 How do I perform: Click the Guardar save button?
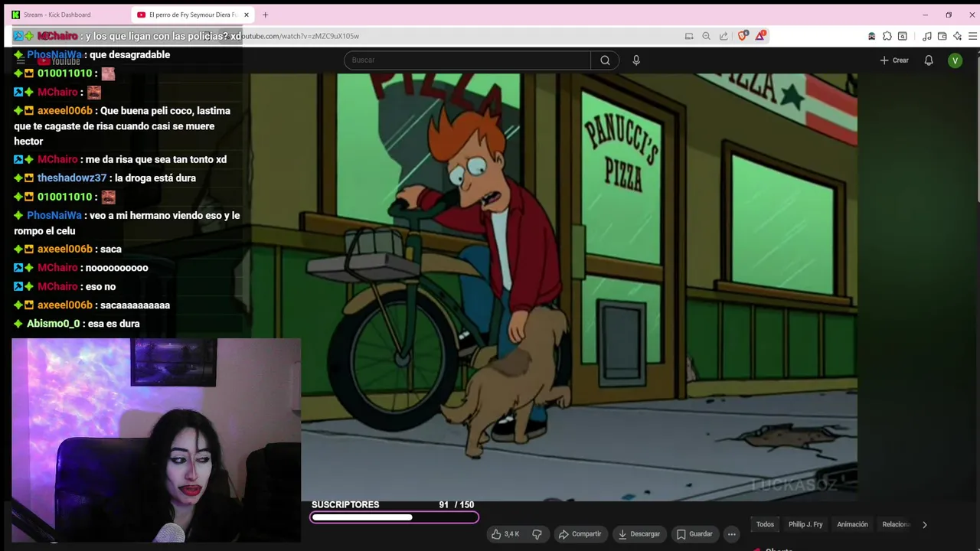coord(694,533)
